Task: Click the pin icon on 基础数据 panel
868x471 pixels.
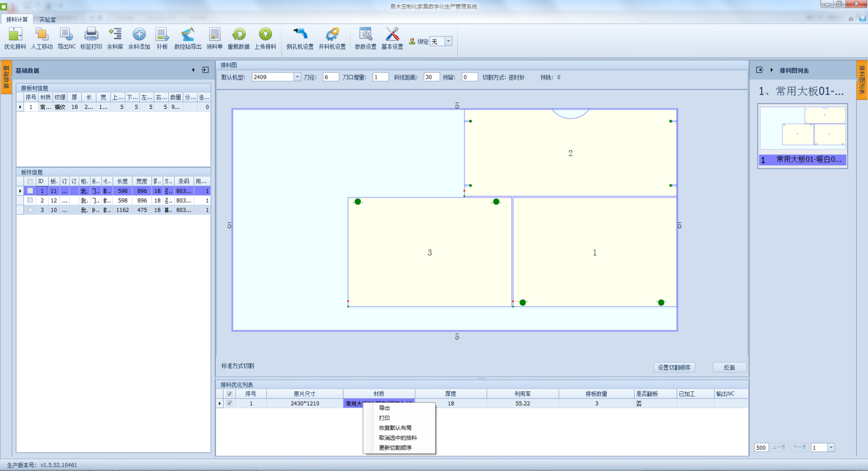Action: (205, 70)
